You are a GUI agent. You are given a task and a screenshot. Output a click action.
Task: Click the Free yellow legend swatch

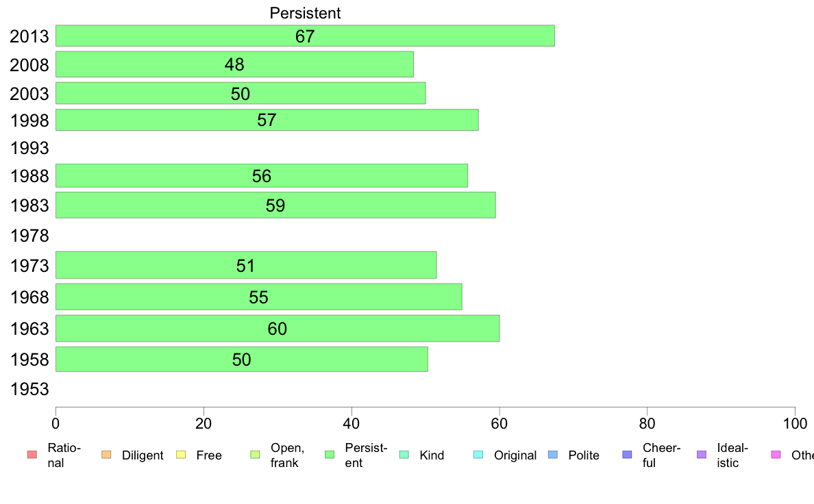click(181, 455)
